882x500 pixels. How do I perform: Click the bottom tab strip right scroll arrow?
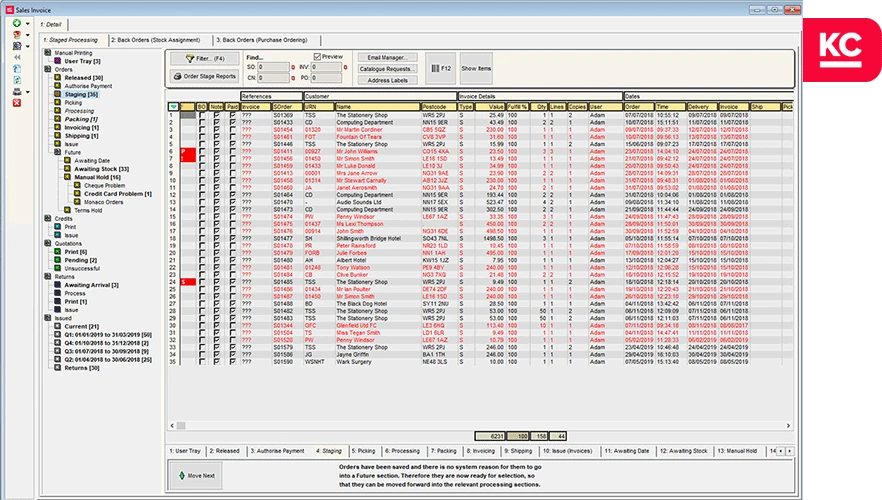790,451
